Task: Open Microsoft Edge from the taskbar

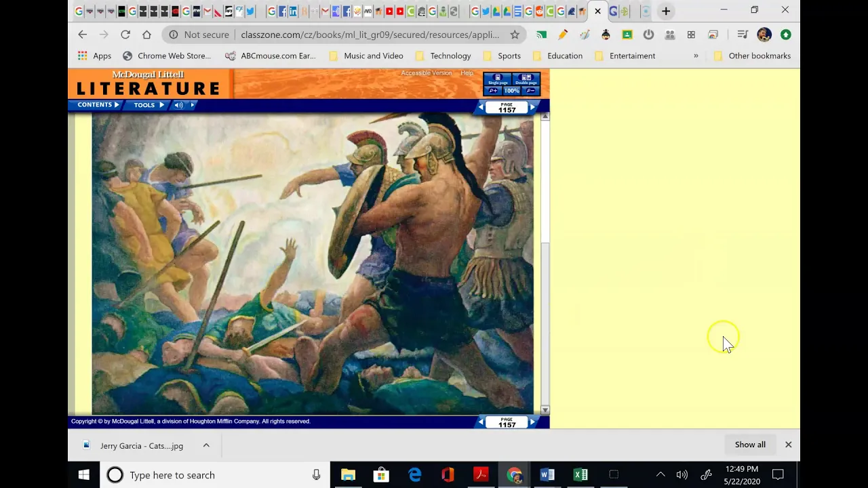Action: (414, 475)
